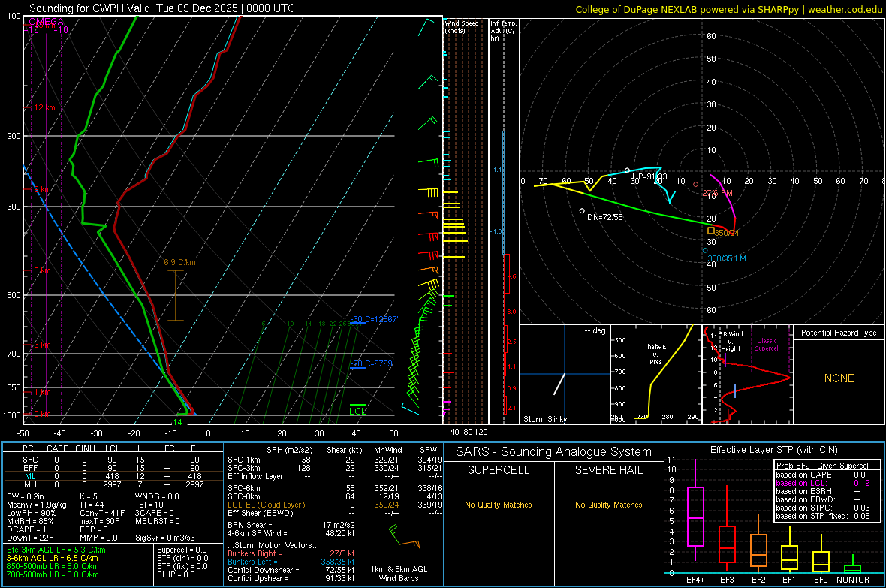Click the BRN Shear = label
This screenshot has width=886, height=588.
[250, 525]
